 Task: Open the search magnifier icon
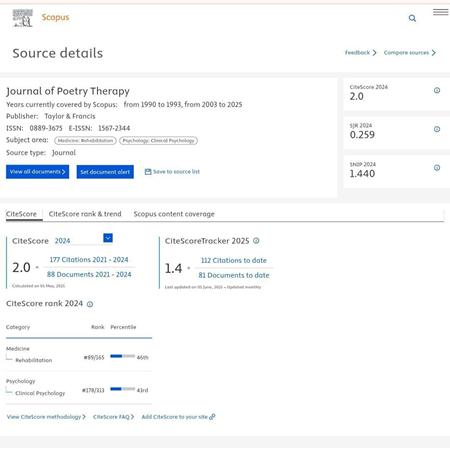[x=412, y=18]
